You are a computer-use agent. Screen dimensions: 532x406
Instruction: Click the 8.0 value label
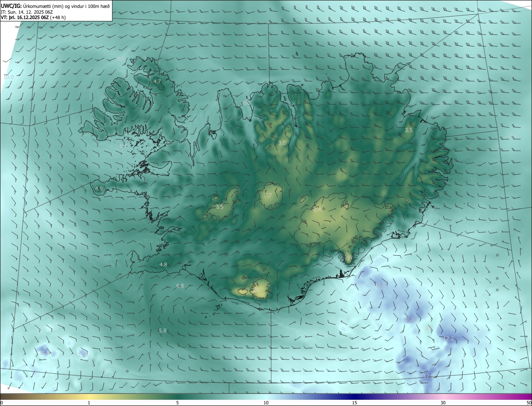coord(246,103)
